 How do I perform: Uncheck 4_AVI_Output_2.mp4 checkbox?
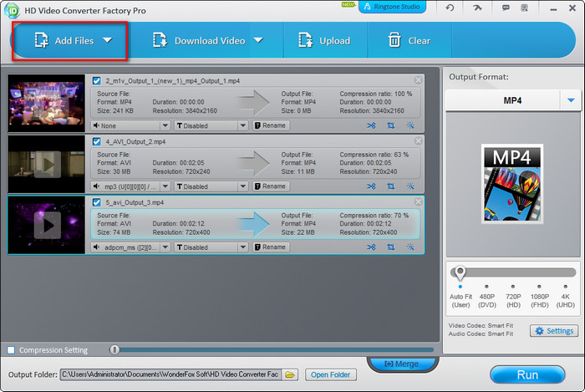(97, 141)
